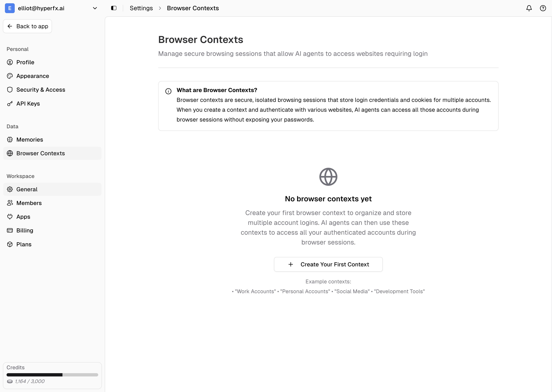Screen dimensions: 552x392
Task: Open the Plans page
Action: 24,244
